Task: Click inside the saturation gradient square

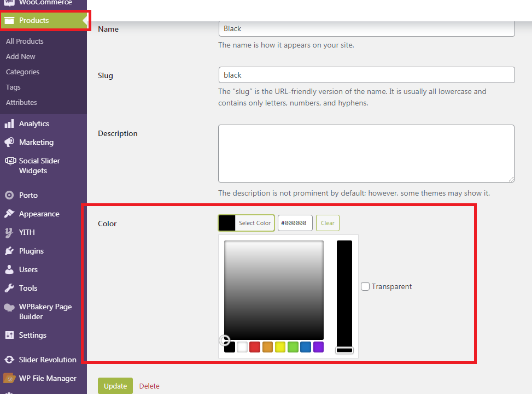Action: pos(274,290)
